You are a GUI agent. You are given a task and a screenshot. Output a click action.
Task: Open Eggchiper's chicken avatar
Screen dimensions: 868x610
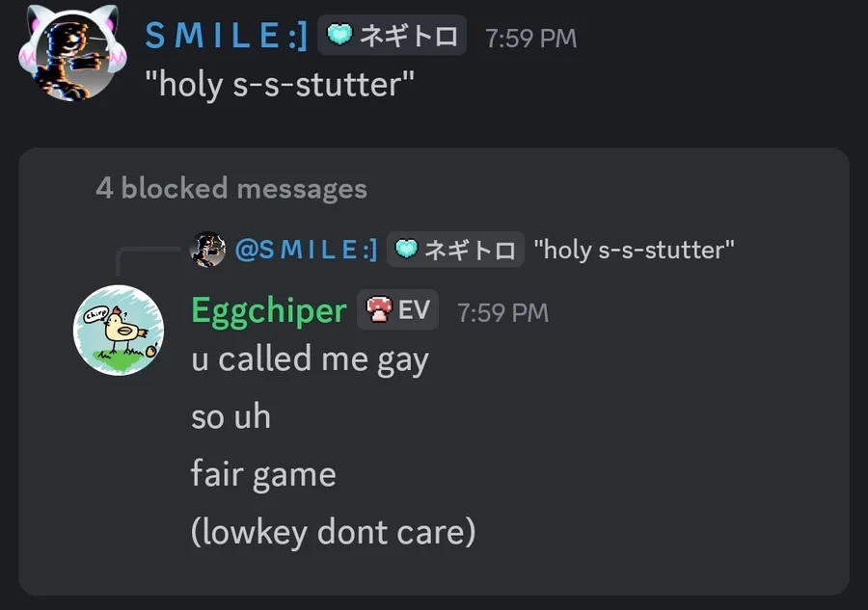pos(119,331)
